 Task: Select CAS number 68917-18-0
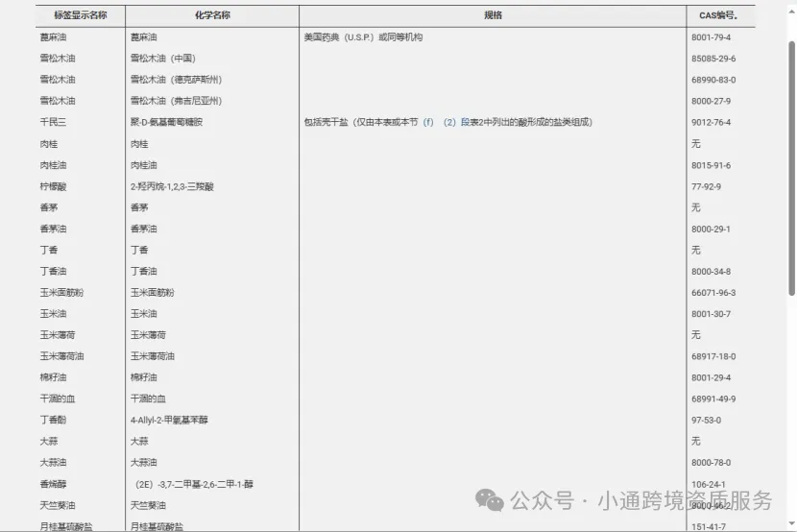pos(713,356)
